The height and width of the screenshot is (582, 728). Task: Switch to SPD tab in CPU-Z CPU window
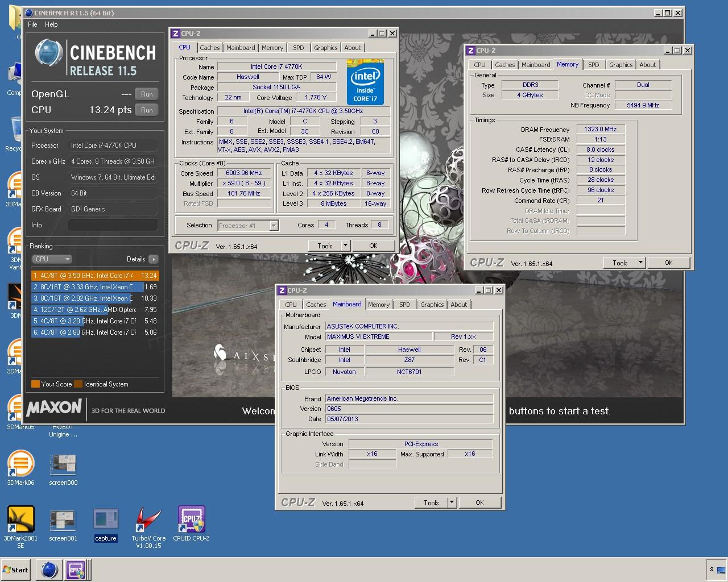(299, 48)
